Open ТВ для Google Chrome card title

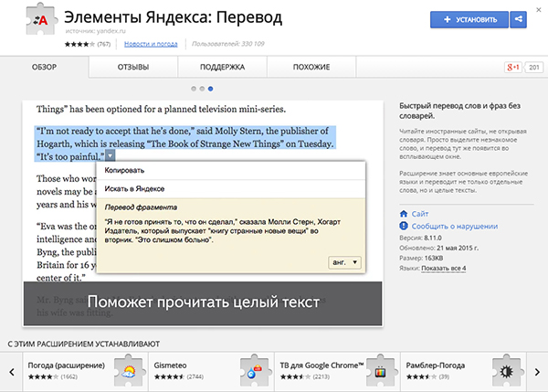321,366
